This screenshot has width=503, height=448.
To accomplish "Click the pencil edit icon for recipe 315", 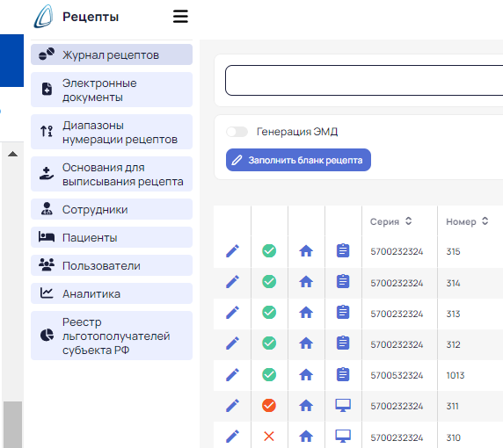I will (x=232, y=251).
